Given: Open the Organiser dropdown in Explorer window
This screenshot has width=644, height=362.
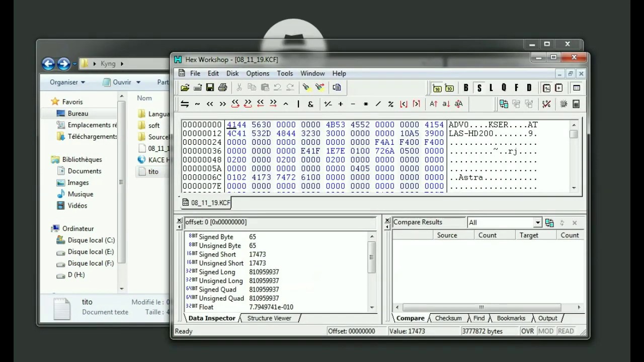Looking at the screenshot, I should 67,82.
